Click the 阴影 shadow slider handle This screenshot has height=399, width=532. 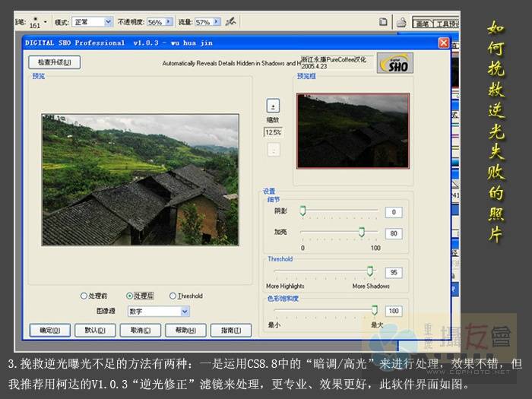pyautogui.click(x=302, y=211)
